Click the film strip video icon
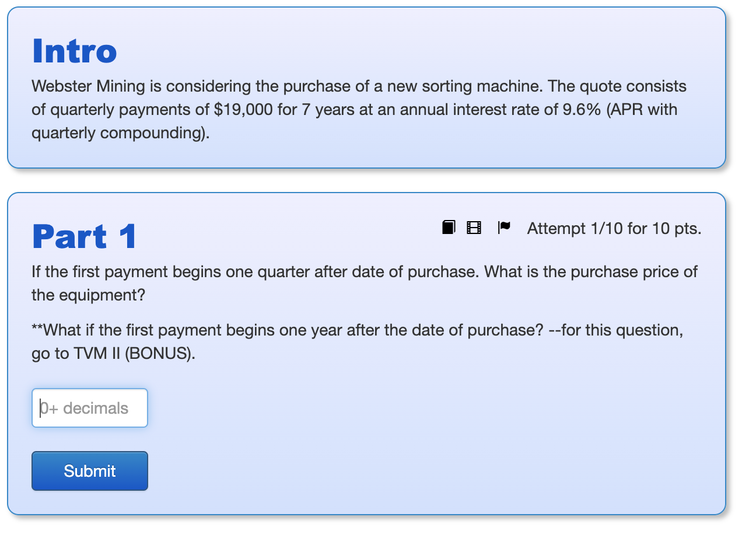 point(474,228)
